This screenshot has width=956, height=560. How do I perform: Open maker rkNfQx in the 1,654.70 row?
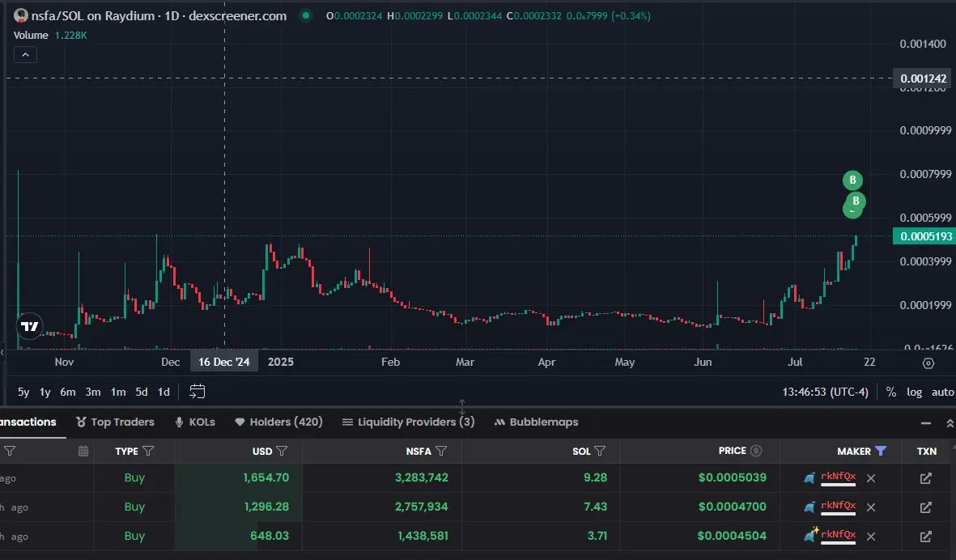point(839,477)
